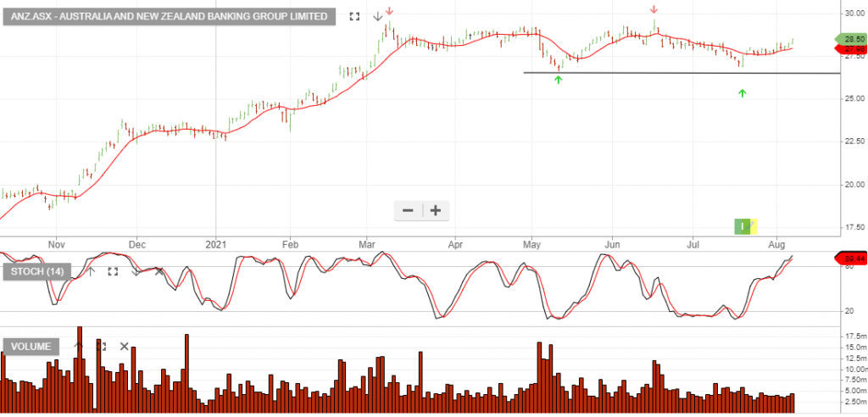Click the 'Jul' date axis label
Screen dimensions: 868x417
[x=693, y=243]
